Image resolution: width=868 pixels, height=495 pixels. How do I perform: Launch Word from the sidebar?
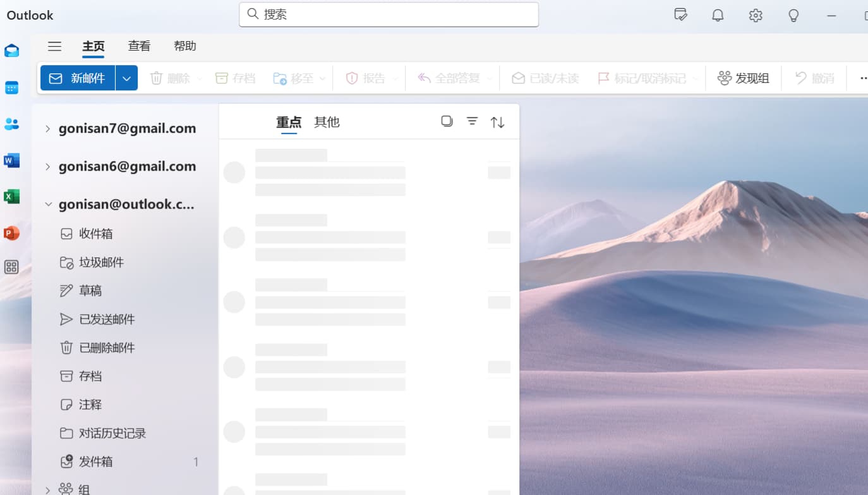click(11, 161)
